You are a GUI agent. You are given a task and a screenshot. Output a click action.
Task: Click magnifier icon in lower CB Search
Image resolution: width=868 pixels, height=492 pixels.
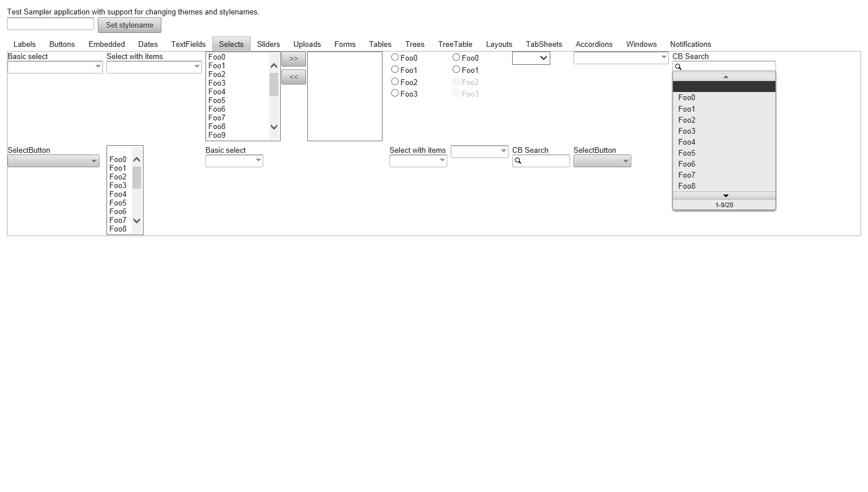(x=518, y=161)
